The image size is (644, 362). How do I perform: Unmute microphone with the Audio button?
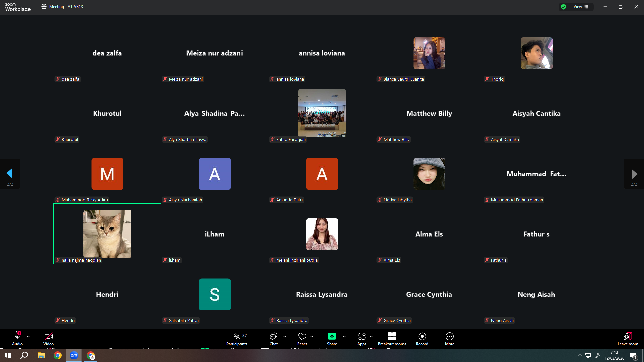point(17,339)
